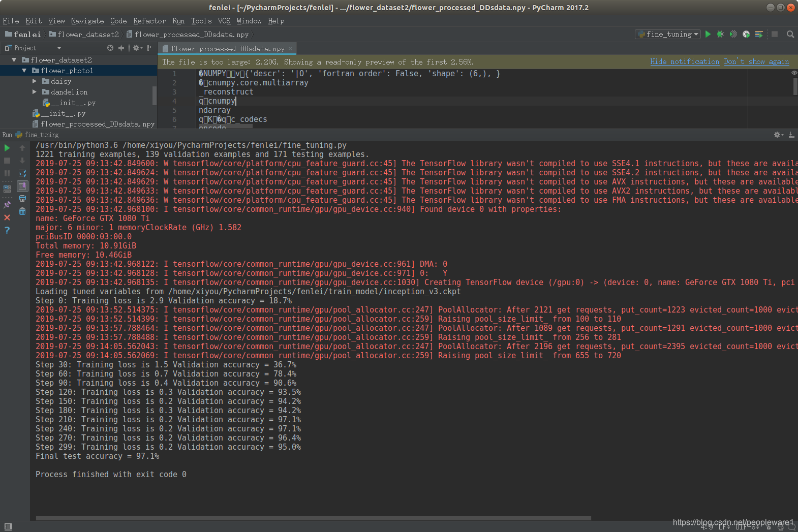The width and height of the screenshot is (798, 532).
Task: Click the editor inspection eye icon
Action: point(794,73)
